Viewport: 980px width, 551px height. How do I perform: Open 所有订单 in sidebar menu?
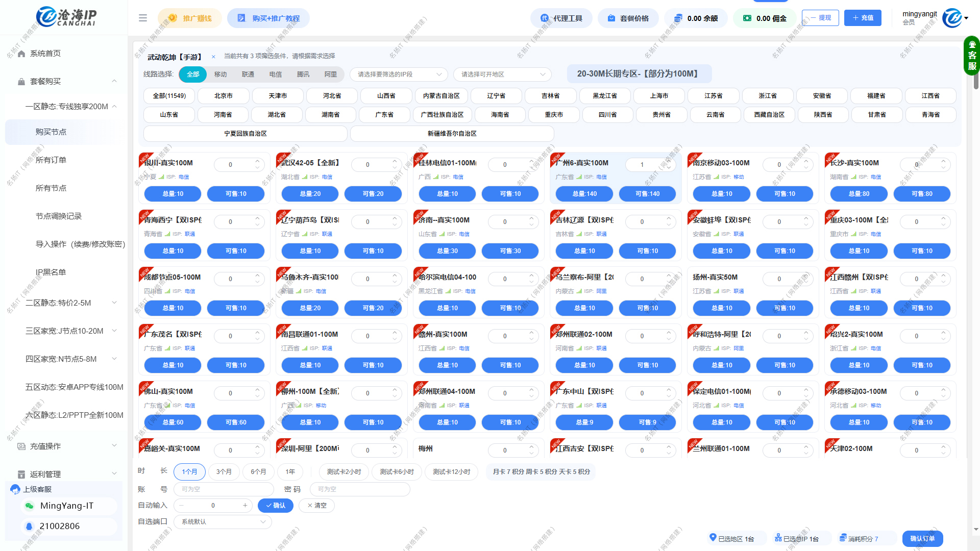[x=51, y=160]
